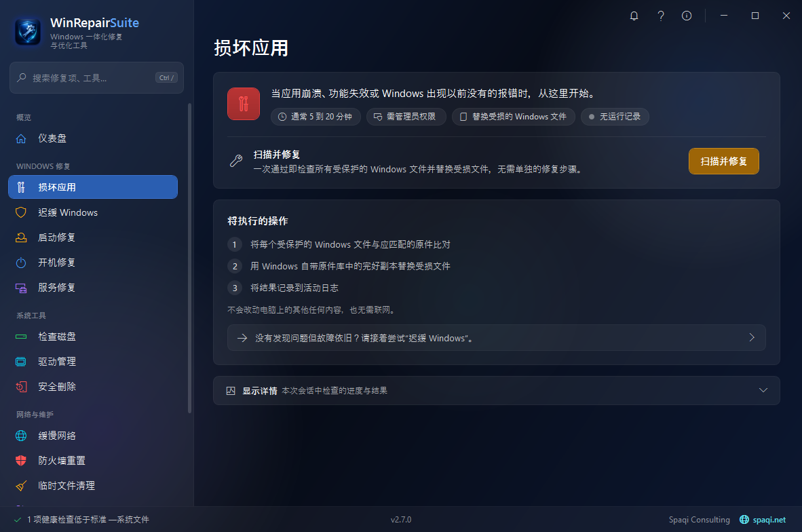
Task: Click the checkmark icon in status bar
Action: pos(18,520)
